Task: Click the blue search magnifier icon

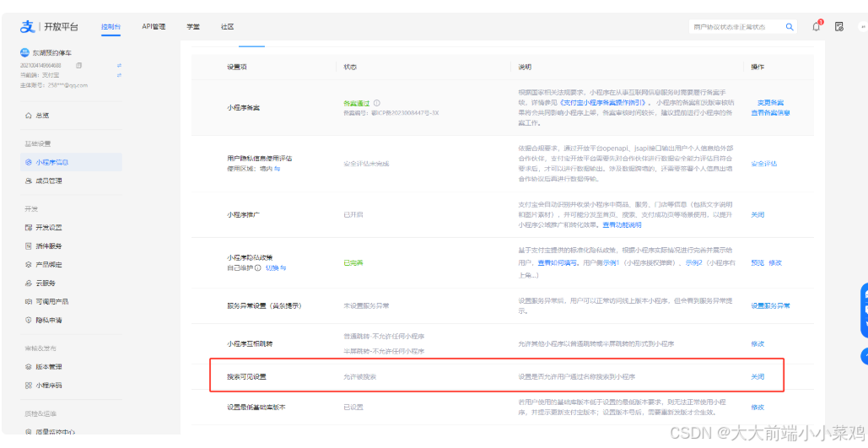Action: (x=790, y=27)
